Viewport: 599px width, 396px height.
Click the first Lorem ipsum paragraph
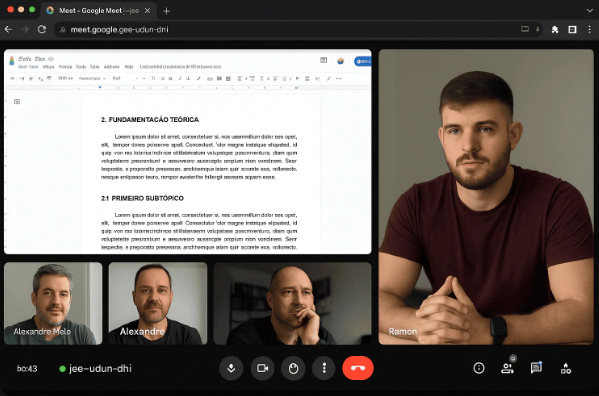click(199, 157)
